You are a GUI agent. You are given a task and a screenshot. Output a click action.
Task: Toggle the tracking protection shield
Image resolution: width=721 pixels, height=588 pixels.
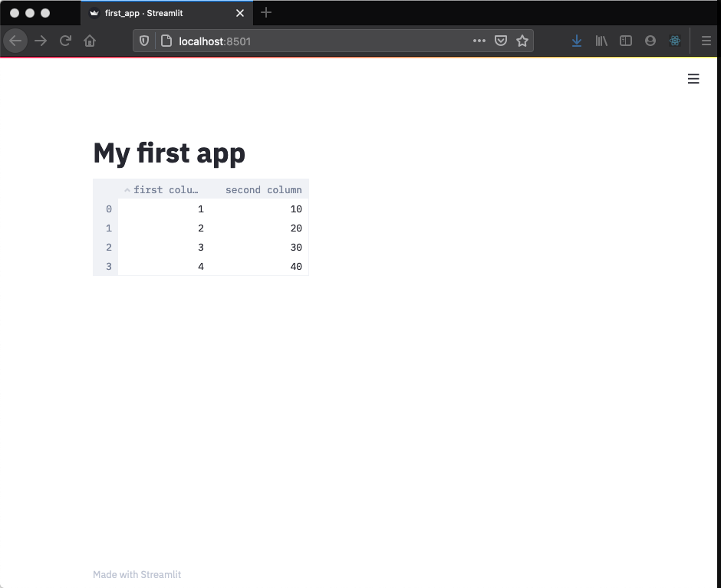[x=143, y=41]
